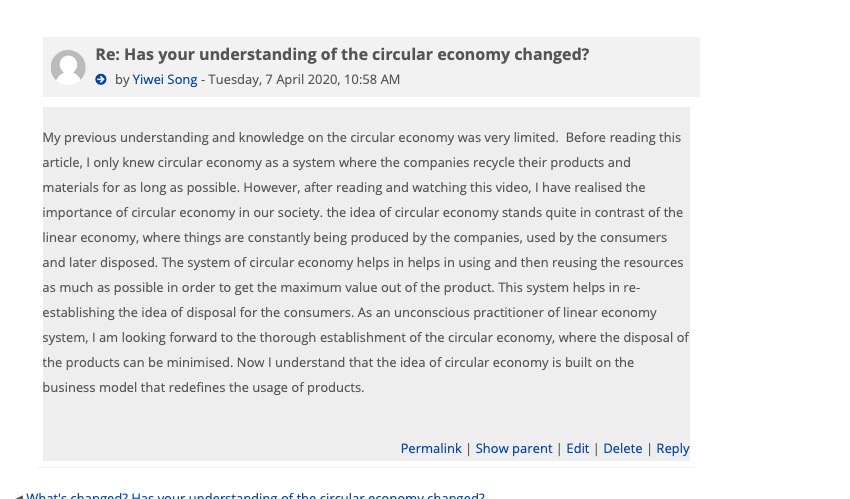Open the Permalink for this post
The height and width of the screenshot is (499, 850).
tap(431, 449)
